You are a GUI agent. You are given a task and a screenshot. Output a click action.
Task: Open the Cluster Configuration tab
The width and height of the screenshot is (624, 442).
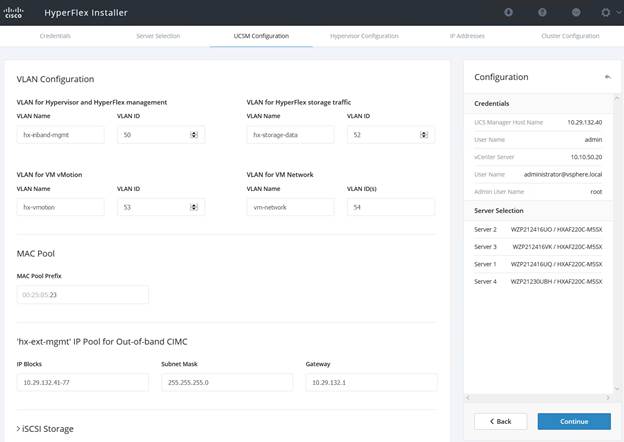click(570, 36)
